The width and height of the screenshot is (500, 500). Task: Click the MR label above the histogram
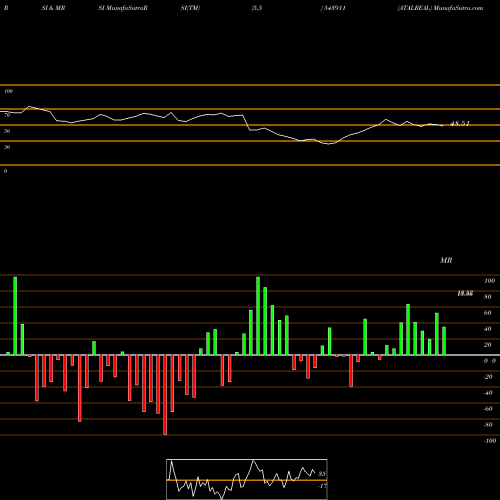[x=446, y=260]
